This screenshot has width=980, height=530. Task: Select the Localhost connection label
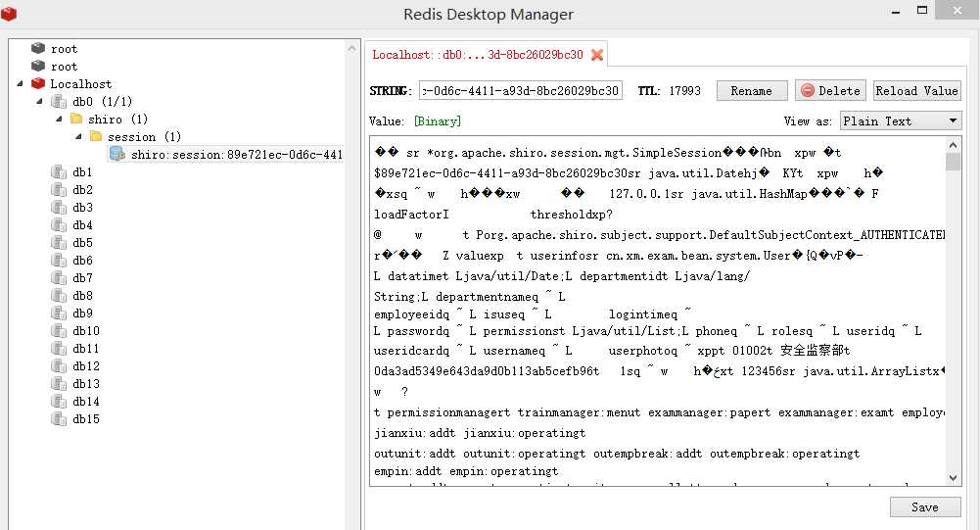pyautogui.click(x=81, y=84)
